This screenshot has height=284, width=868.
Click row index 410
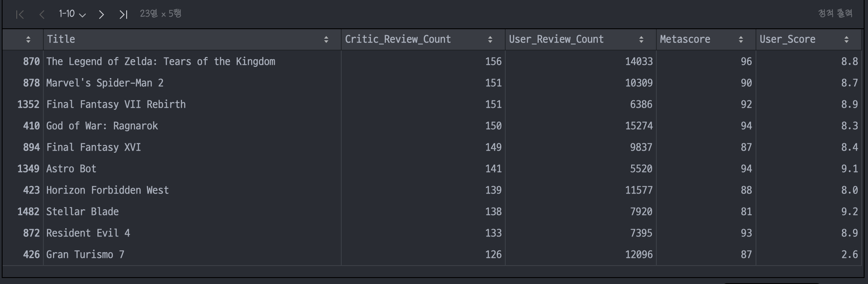[x=31, y=126]
